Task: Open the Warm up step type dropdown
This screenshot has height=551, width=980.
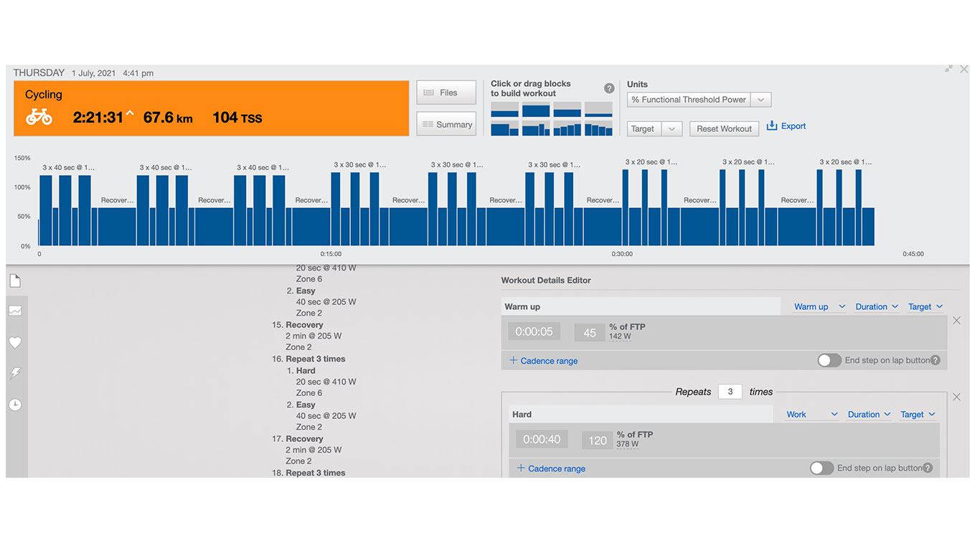Action: coord(819,306)
